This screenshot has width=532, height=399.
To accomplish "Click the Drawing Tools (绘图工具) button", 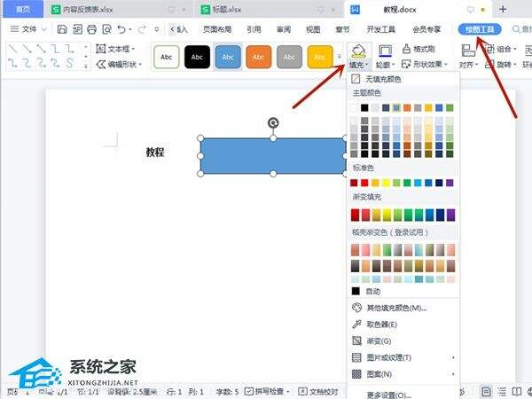I will tap(480, 29).
